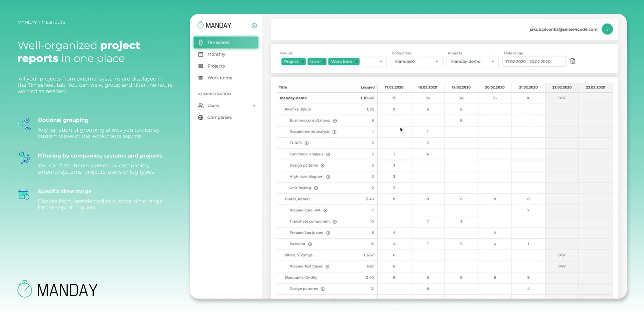Click the export report document icon
The image size is (644, 315).
(x=573, y=61)
